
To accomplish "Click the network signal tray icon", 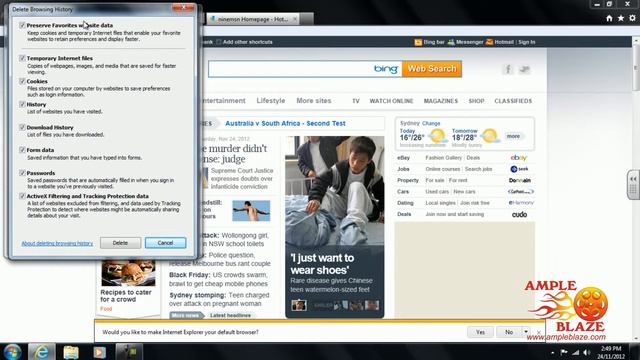I will point(575,352).
